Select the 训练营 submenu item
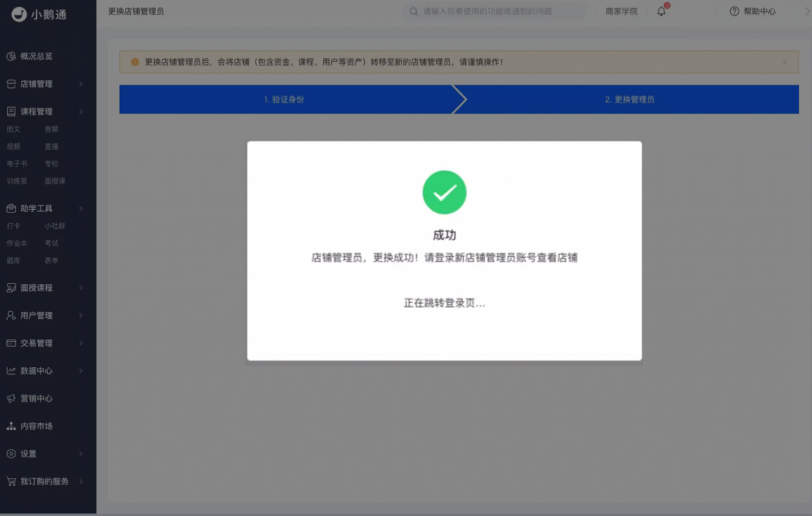This screenshot has width=812, height=516. pyautogui.click(x=16, y=181)
